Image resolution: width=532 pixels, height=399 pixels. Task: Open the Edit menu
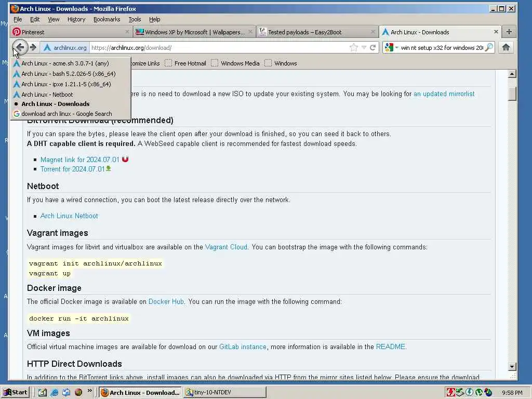(35, 19)
